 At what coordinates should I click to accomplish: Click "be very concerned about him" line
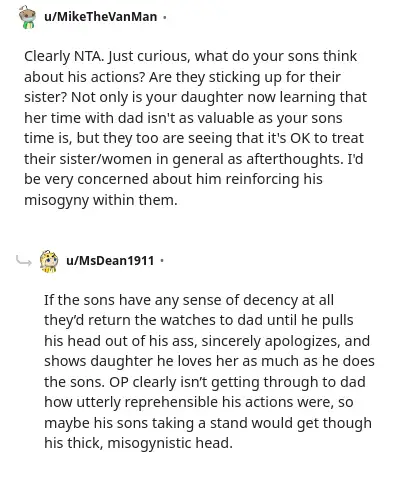point(173,180)
